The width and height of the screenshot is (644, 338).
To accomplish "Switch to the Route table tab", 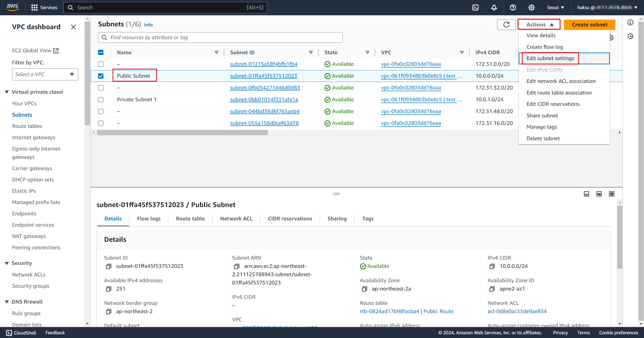I will click(x=190, y=219).
